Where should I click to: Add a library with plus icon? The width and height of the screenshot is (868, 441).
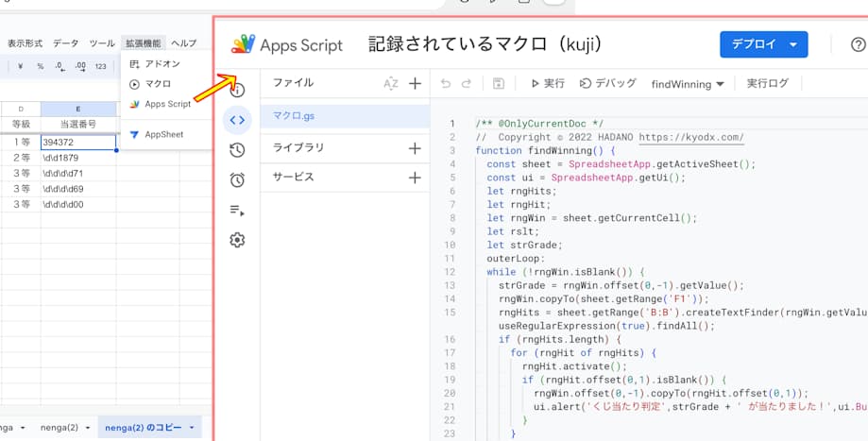point(415,148)
